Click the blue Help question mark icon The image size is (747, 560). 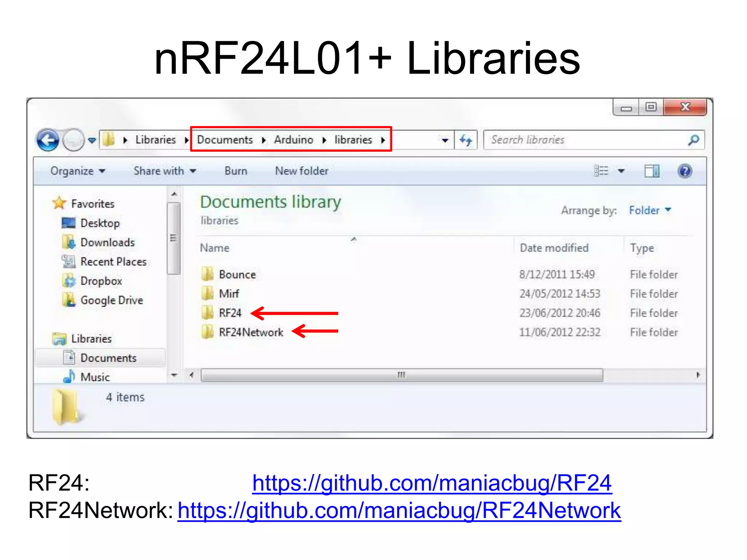(685, 171)
